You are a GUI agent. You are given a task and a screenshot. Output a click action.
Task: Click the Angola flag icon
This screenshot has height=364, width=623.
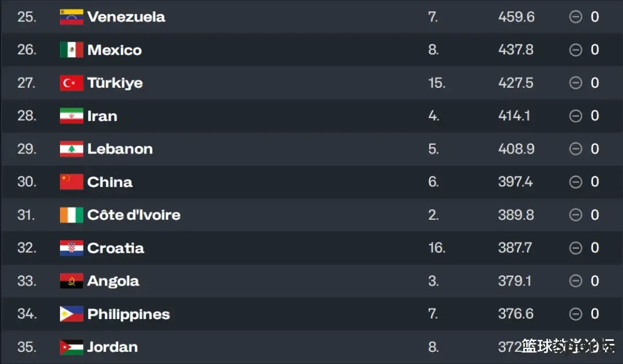(72, 281)
